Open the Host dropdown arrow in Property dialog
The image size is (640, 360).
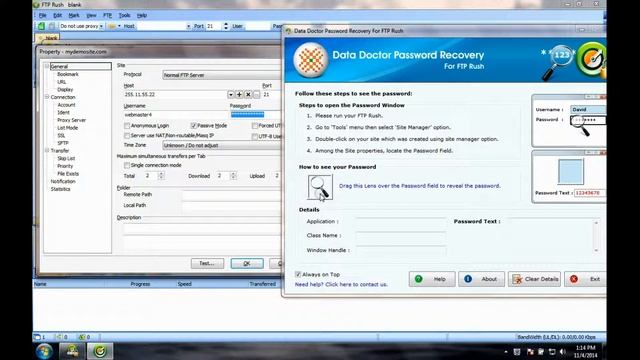click(231, 94)
